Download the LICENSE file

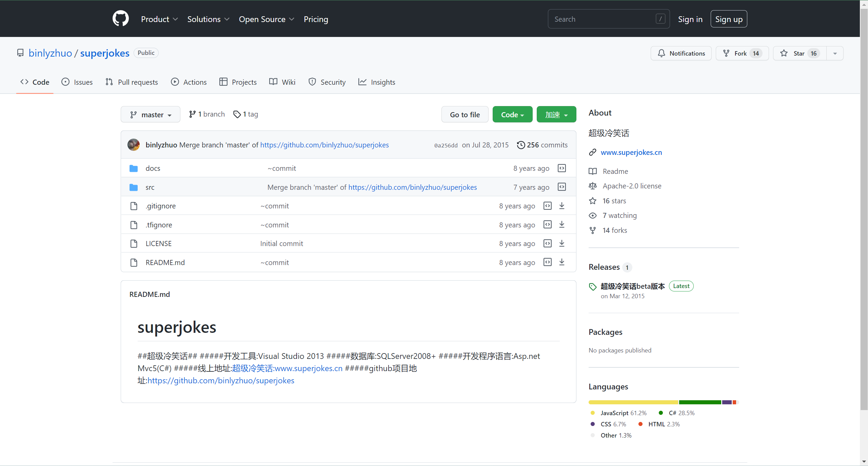point(562,243)
